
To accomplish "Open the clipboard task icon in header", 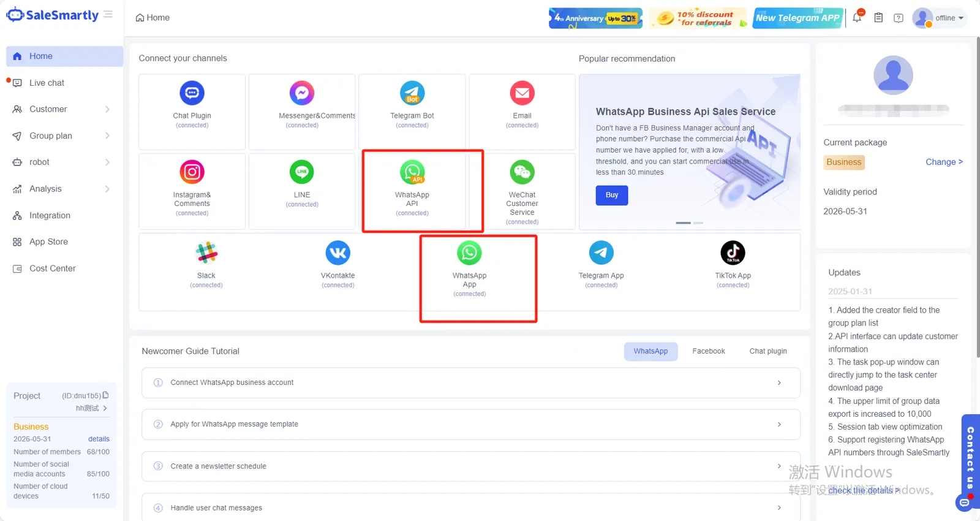I will point(878,18).
